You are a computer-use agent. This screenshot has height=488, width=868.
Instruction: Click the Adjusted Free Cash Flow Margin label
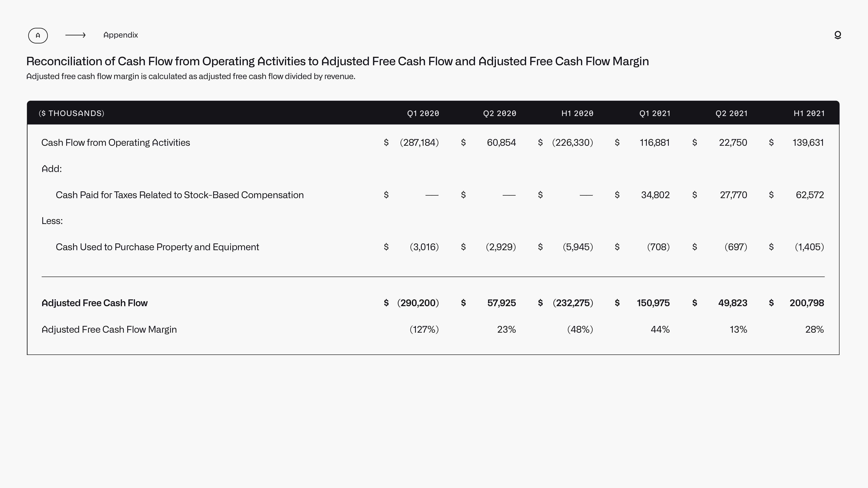pos(109,329)
